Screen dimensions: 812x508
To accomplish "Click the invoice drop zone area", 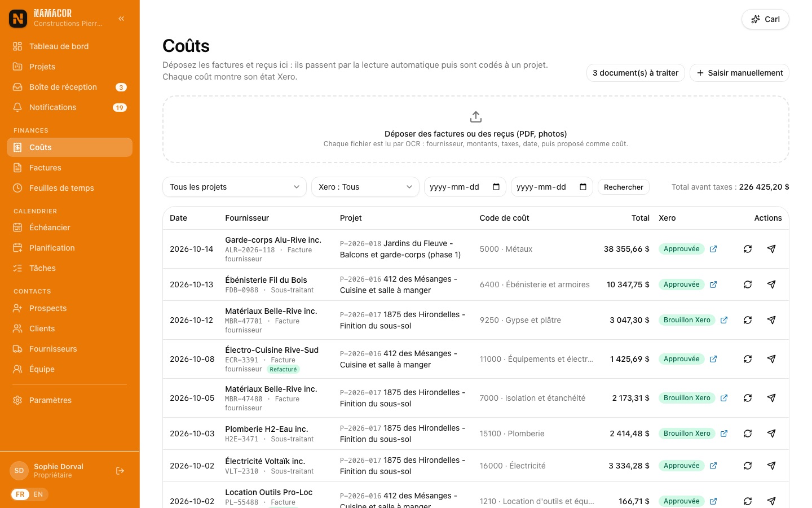I will [x=476, y=129].
